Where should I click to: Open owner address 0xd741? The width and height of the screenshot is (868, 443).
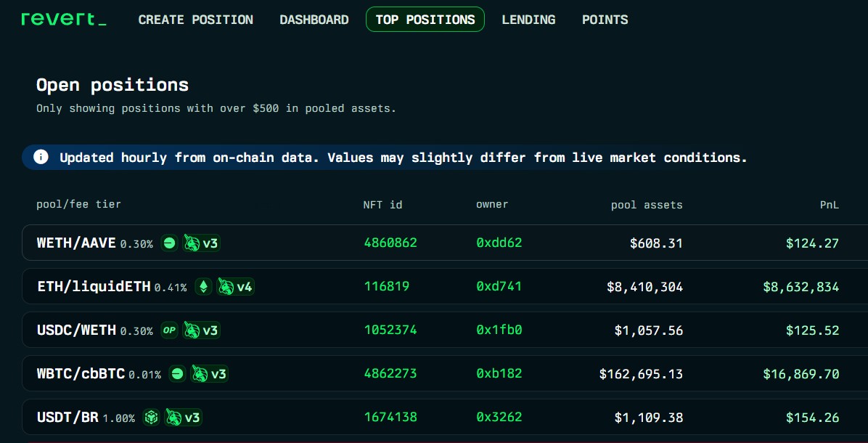(499, 287)
